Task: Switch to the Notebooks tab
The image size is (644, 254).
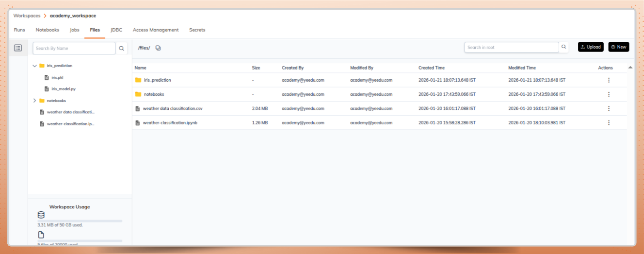Action: pos(48,30)
